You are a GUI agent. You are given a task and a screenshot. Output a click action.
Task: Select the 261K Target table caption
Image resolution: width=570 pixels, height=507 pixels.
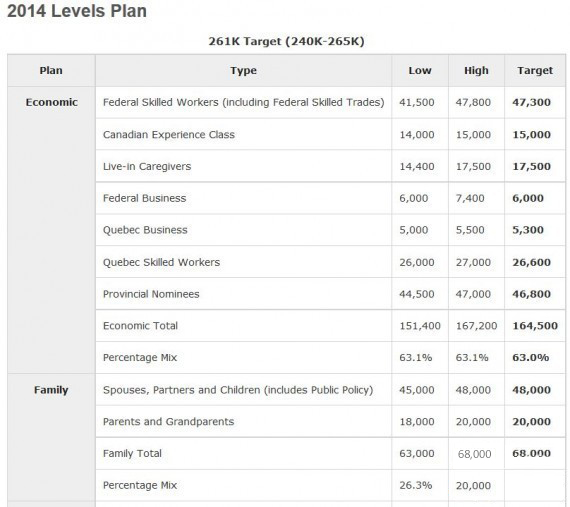(286, 41)
